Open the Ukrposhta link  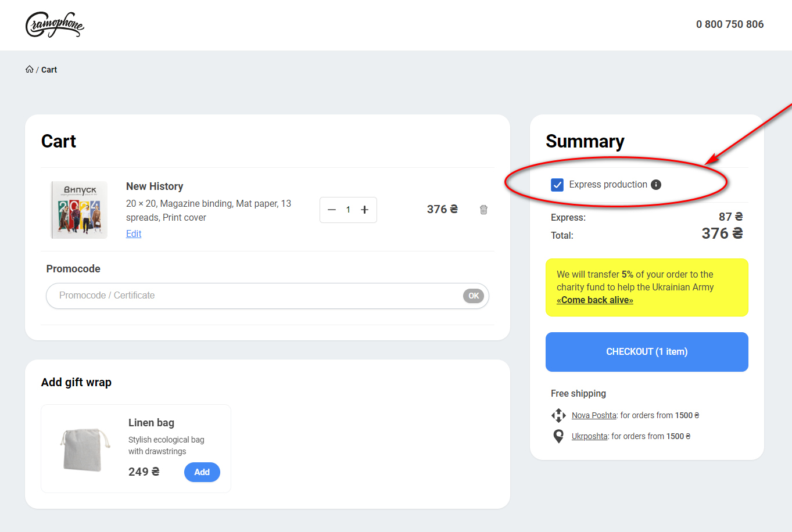589,436
